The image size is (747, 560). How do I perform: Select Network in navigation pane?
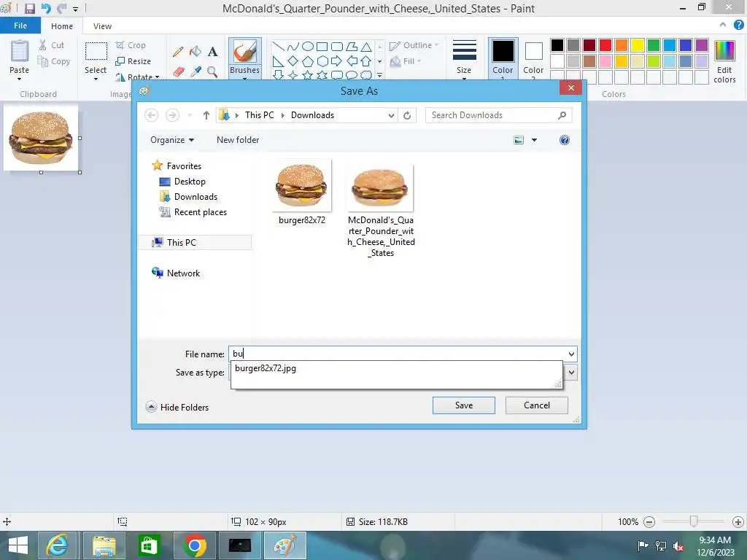pyautogui.click(x=183, y=273)
